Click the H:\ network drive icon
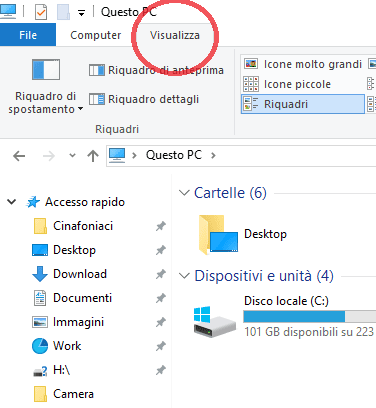Screen dimensions: 376x408 point(40,371)
